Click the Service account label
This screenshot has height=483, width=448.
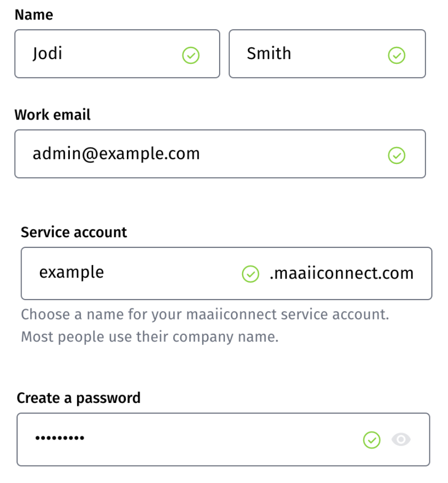(x=74, y=232)
